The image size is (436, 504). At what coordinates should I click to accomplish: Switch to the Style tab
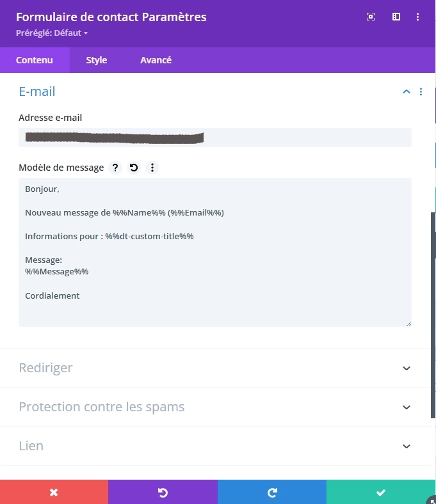[x=97, y=60]
